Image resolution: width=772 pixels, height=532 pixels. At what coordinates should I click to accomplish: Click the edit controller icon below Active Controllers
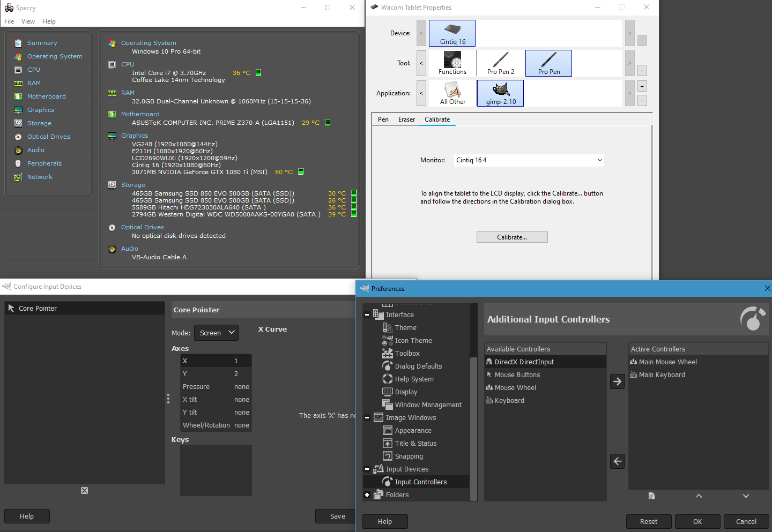click(651, 496)
